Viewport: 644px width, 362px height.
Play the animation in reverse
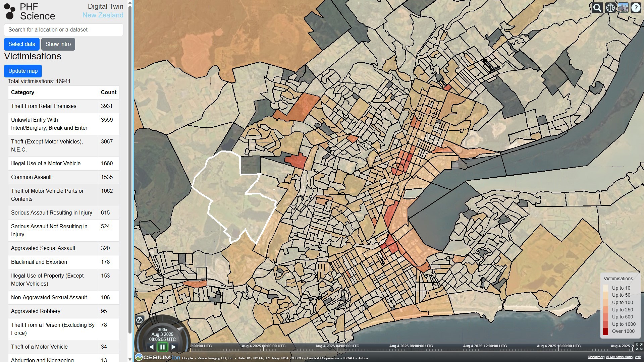[152, 347]
